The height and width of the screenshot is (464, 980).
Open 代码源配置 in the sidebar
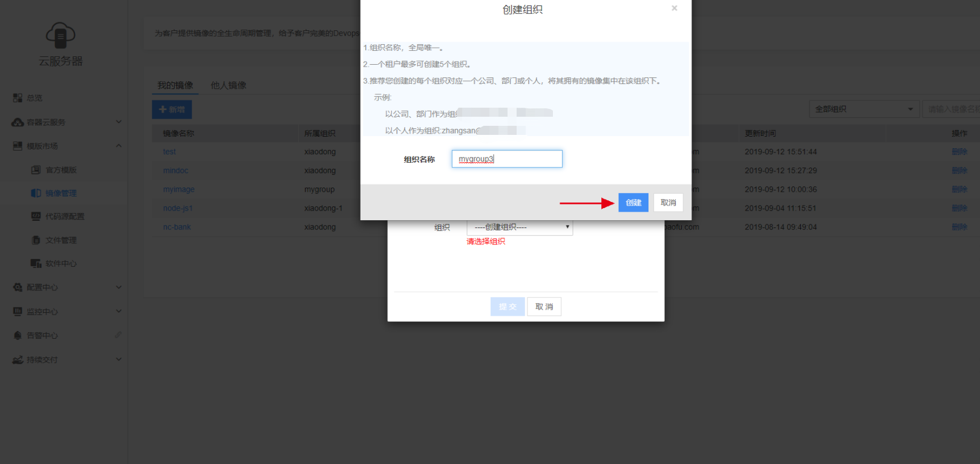coord(65,216)
